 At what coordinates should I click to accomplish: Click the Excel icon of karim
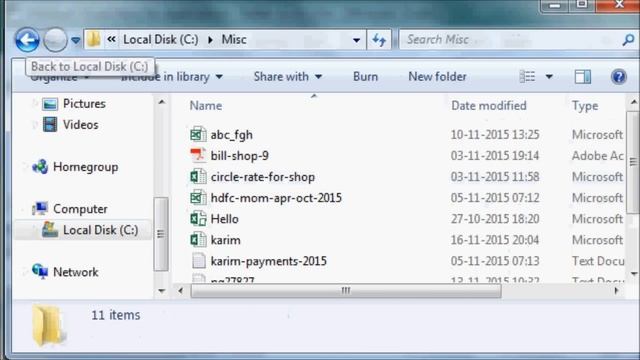coord(198,240)
